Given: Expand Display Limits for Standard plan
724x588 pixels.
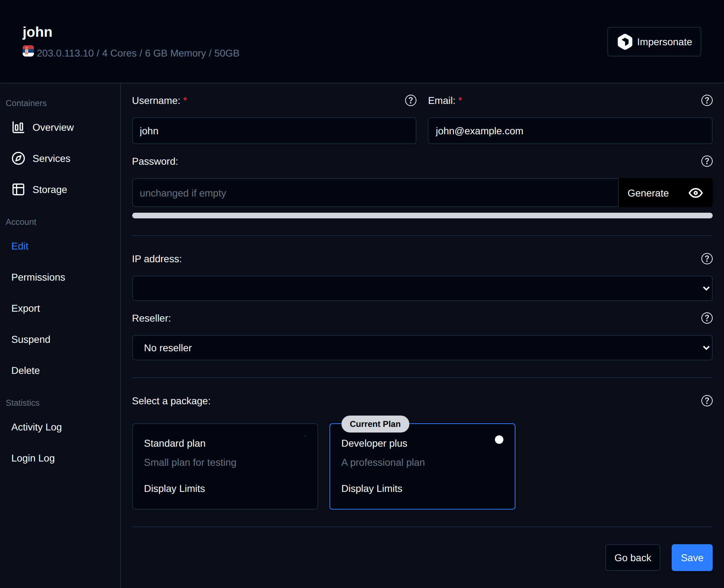Looking at the screenshot, I should coord(174,488).
